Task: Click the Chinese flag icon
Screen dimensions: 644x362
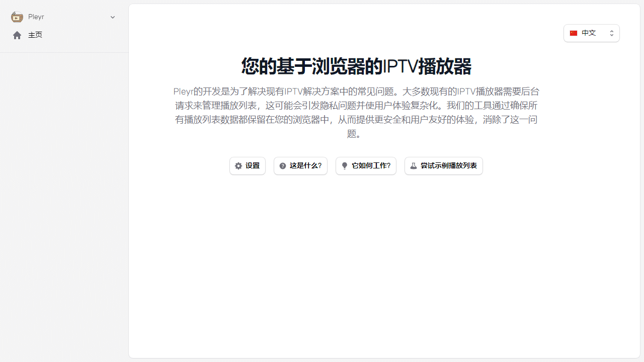Action: tap(574, 33)
